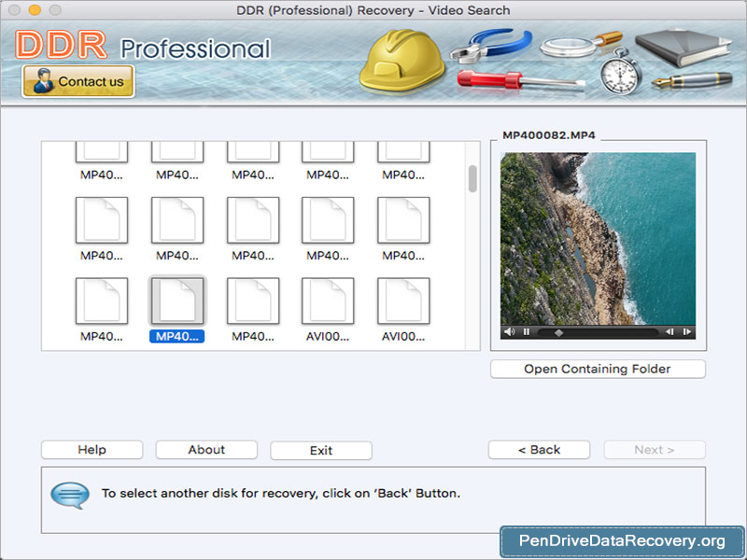The image size is (747, 560).
Task: Click the hard hat icon in the toolbar
Action: [x=402, y=61]
